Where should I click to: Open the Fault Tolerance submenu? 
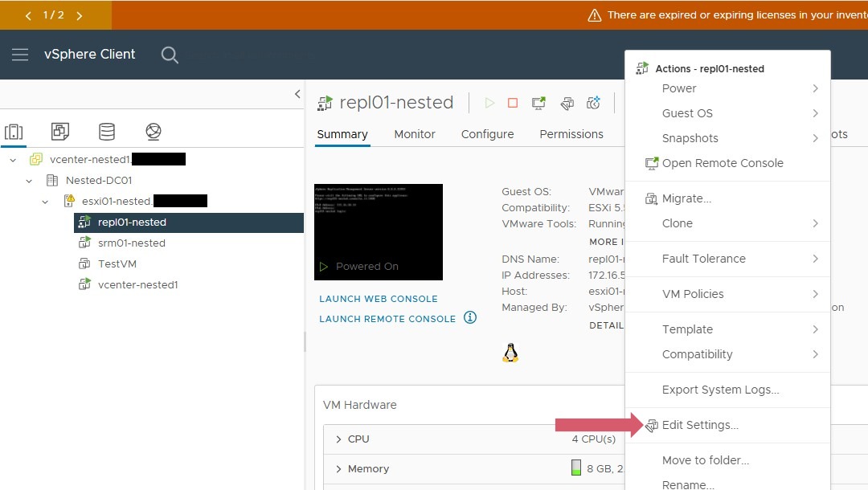click(x=727, y=259)
